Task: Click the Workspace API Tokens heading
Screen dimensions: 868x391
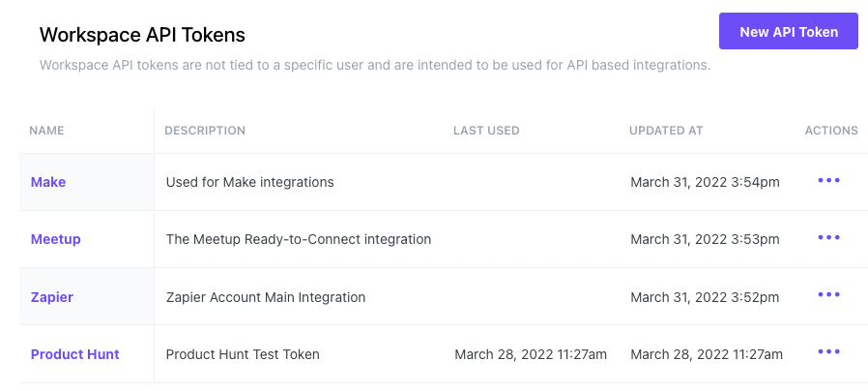Action: coord(142,35)
